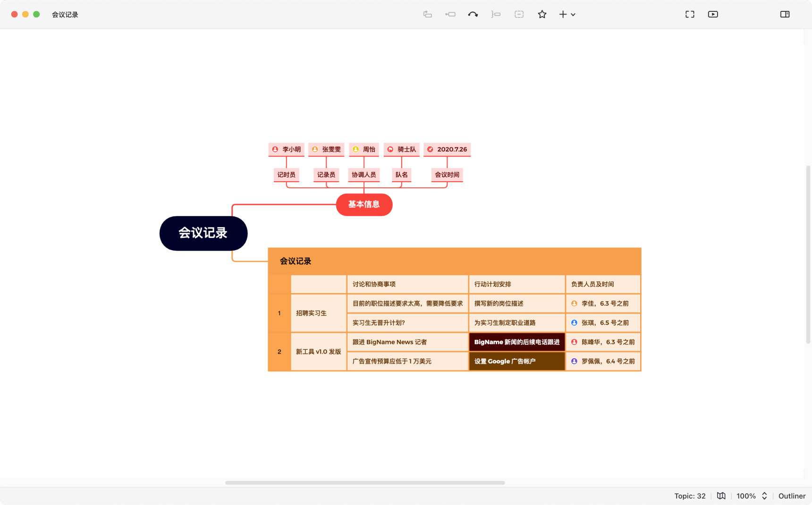
Task: Select the orange 会议记录 table header
Action: pos(455,261)
